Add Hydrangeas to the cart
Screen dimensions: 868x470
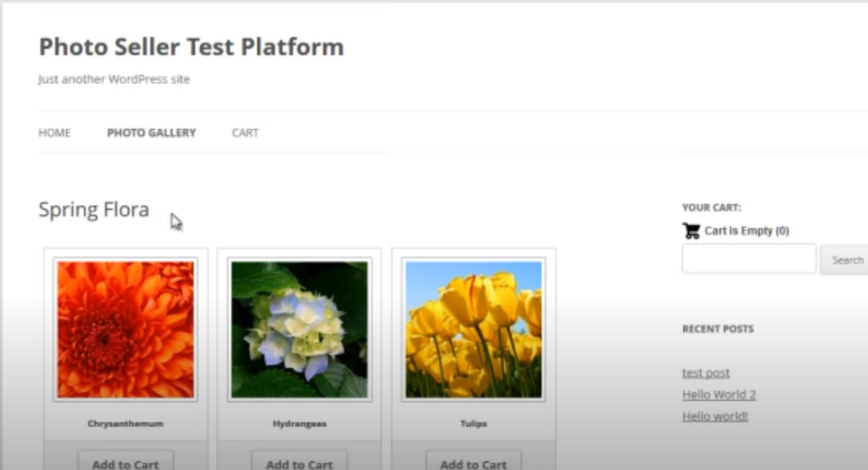[300, 463]
